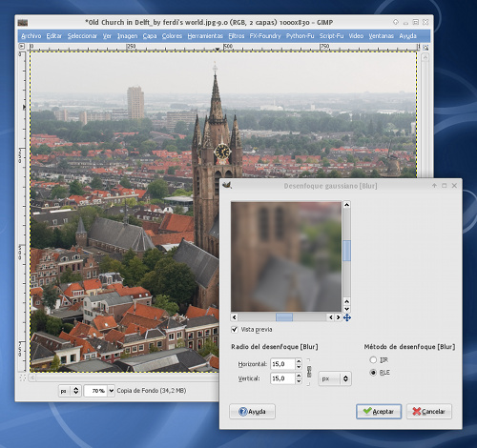
Task: Open the Ayuda menu in menu bar
Action: point(407,36)
